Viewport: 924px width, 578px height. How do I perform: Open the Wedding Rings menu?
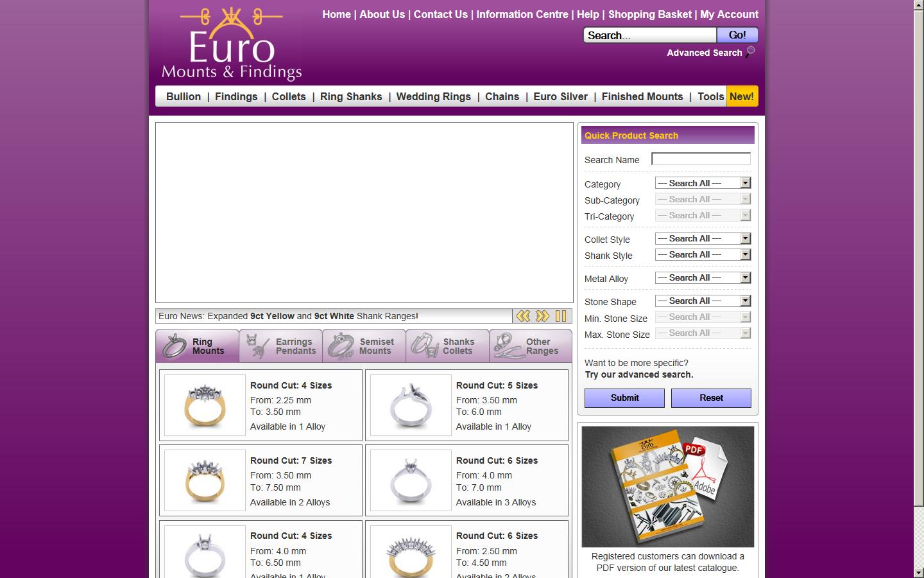[x=433, y=96]
